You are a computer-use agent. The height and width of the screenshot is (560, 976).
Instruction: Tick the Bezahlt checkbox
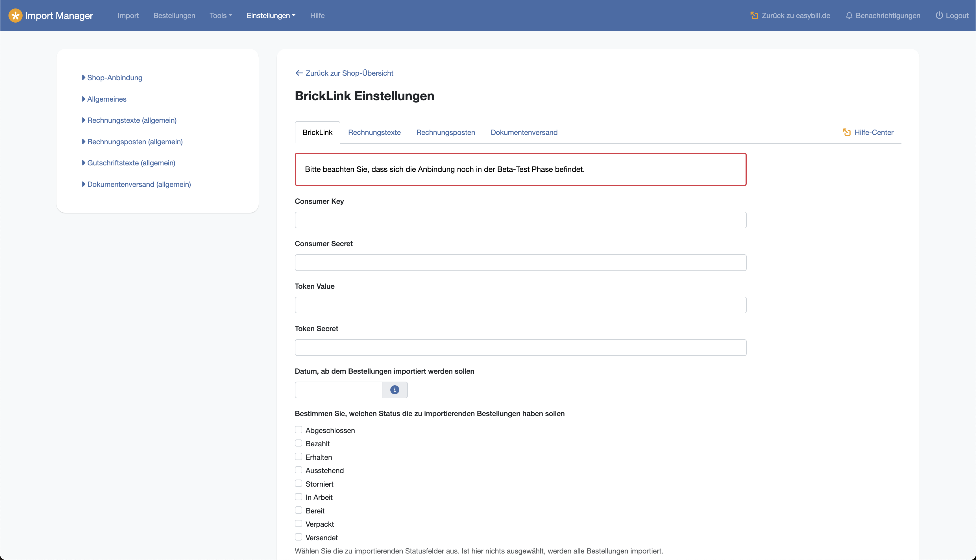[299, 443]
